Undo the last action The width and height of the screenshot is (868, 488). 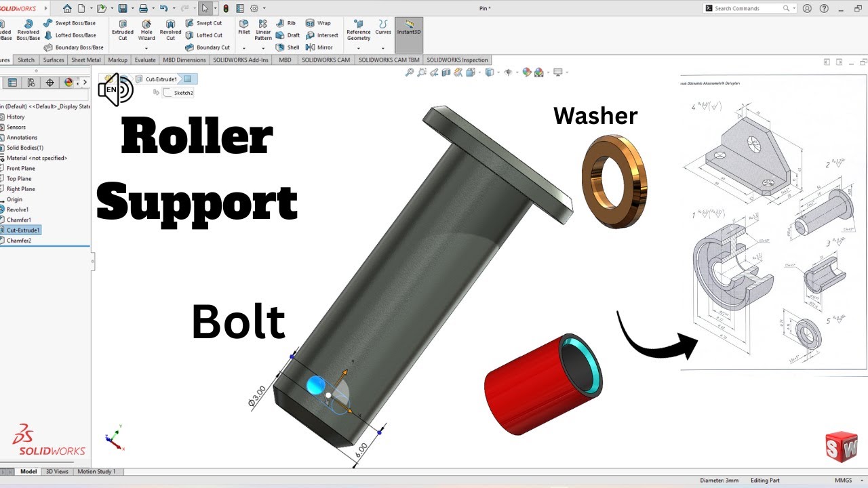pyautogui.click(x=163, y=9)
